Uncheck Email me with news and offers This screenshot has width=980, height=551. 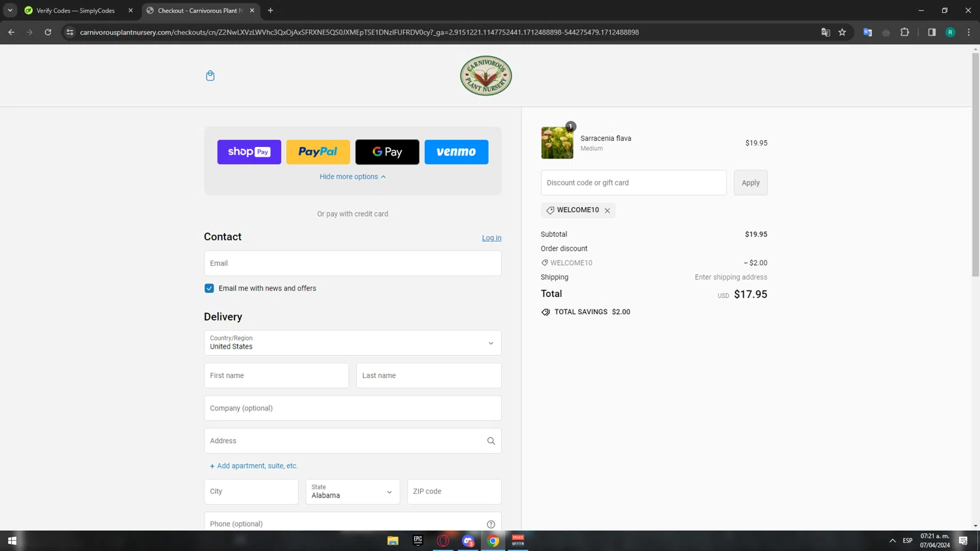click(x=209, y=288)
